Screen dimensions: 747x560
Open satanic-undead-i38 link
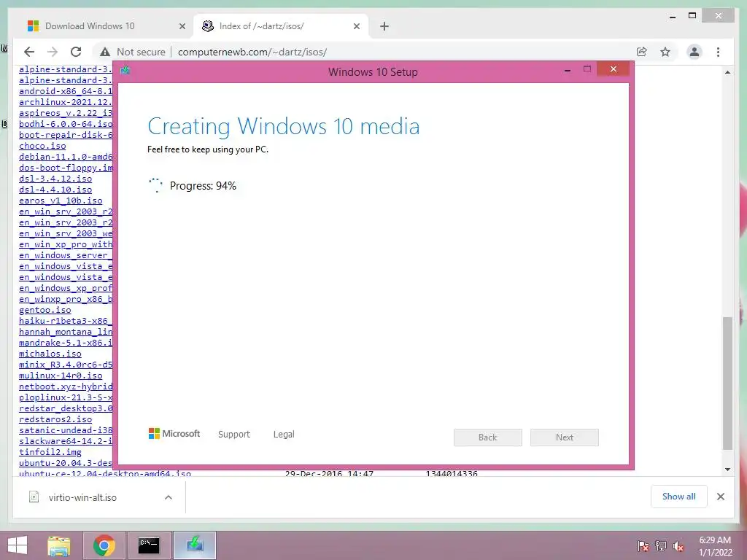pyautogui.click(x=66, y=430)
